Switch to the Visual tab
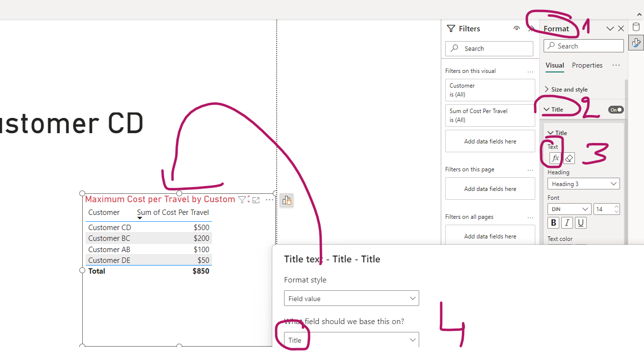The image size is (644, 351). (555, 65)
